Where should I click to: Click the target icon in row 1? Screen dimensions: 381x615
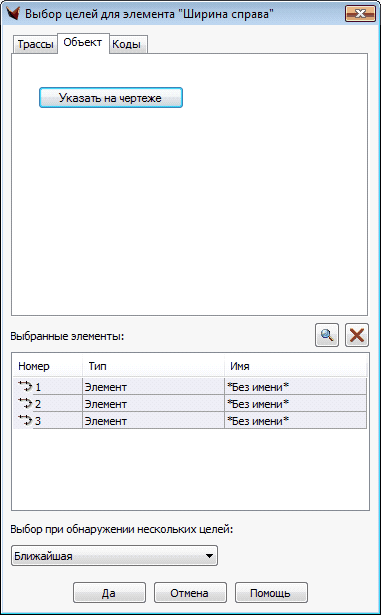(25, 387)
